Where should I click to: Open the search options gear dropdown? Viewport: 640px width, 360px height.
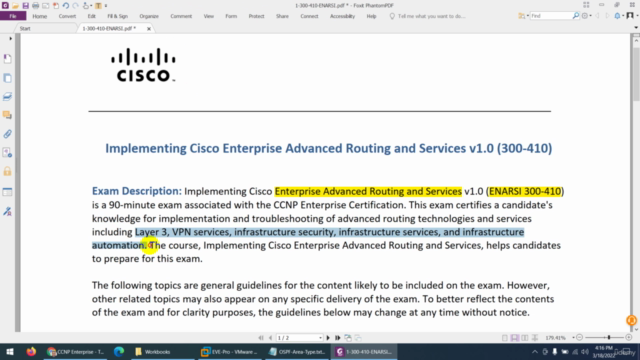587,16
